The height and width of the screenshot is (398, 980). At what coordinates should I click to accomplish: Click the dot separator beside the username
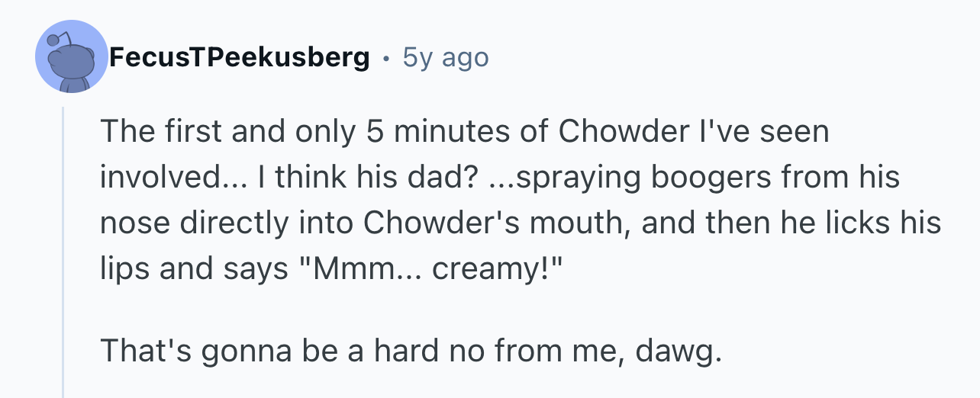point(386,58)
